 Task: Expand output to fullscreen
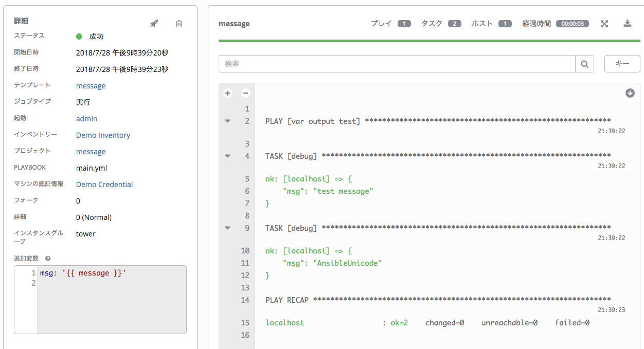(605, 24)
